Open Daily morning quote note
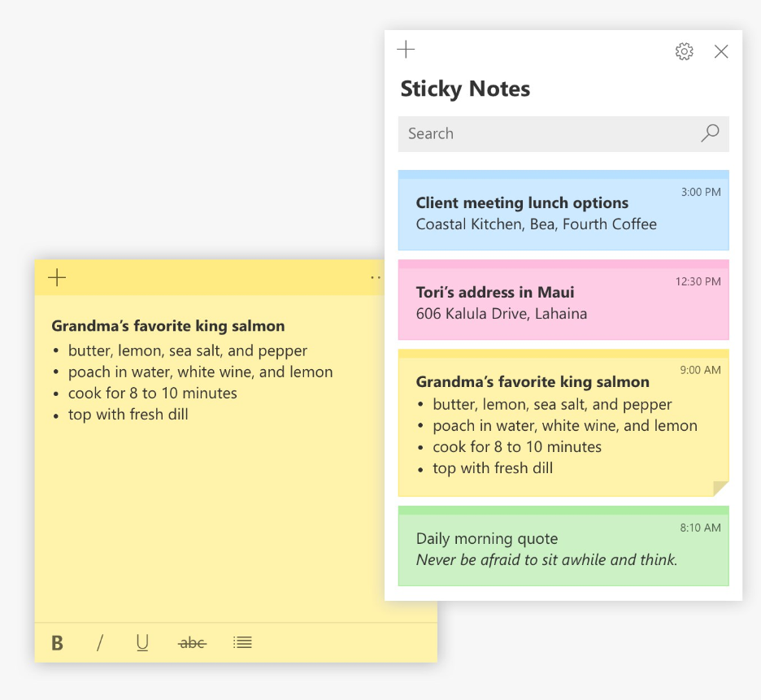The width and height of the screenshot is (761, 700). click(x=563, y=546)
